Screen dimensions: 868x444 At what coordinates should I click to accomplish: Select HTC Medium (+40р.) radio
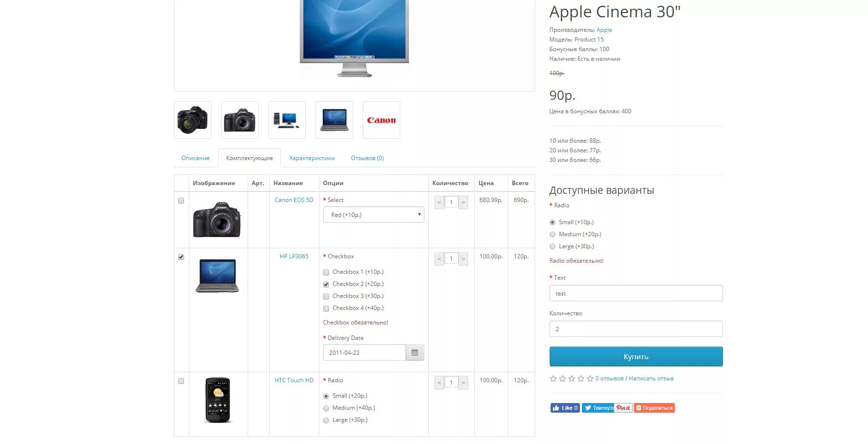pos(326,408)
